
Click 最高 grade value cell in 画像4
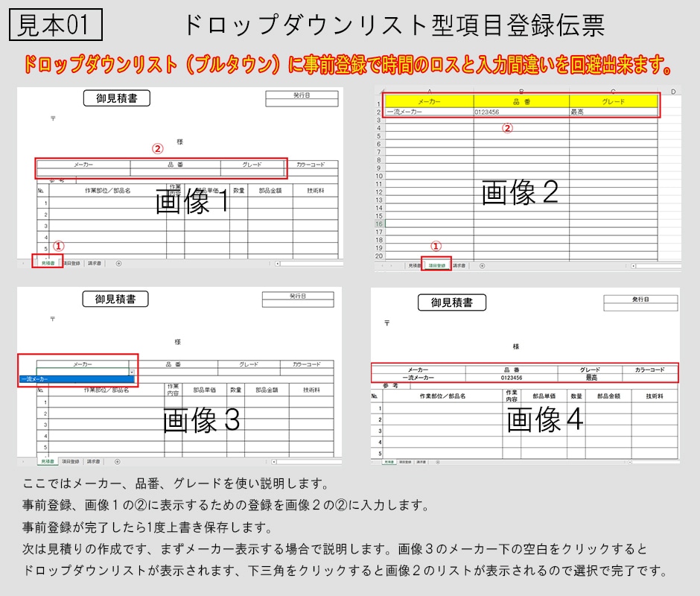(x=591, y=378)
